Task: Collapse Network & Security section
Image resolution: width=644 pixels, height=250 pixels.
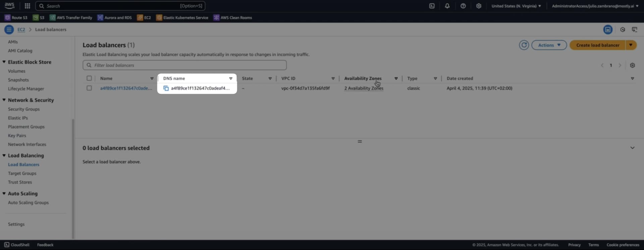Action: point(4,100)
